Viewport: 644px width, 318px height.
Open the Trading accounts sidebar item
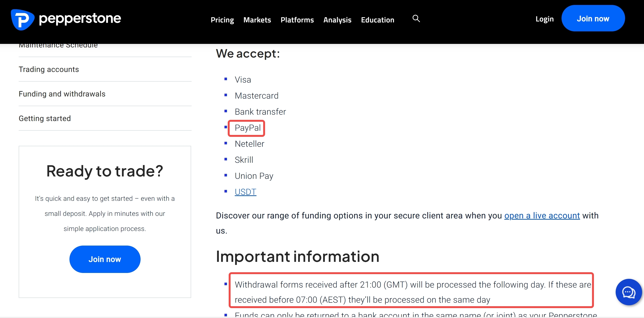coord(49,69)
